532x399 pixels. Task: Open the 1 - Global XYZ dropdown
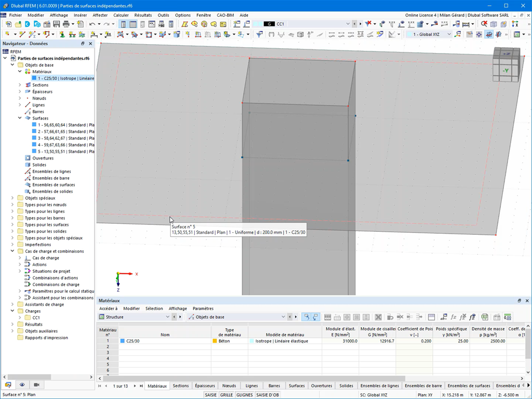449,34
